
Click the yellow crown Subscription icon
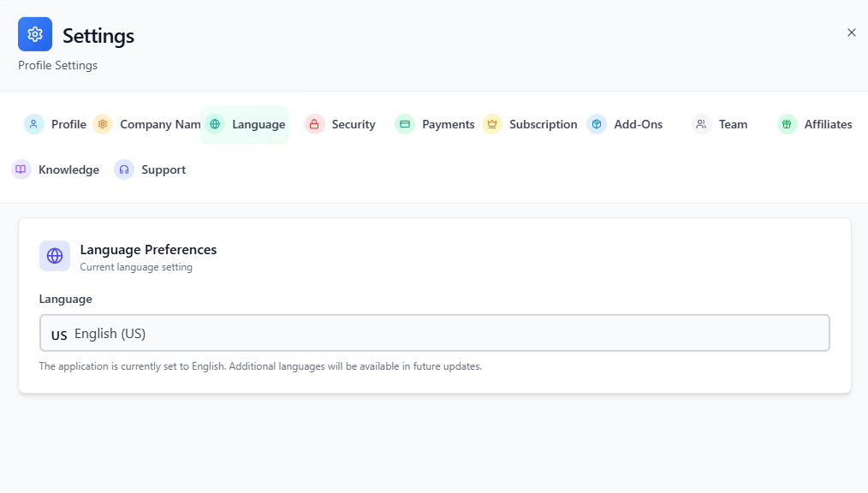pyautogui.click(x=492, y=124)
